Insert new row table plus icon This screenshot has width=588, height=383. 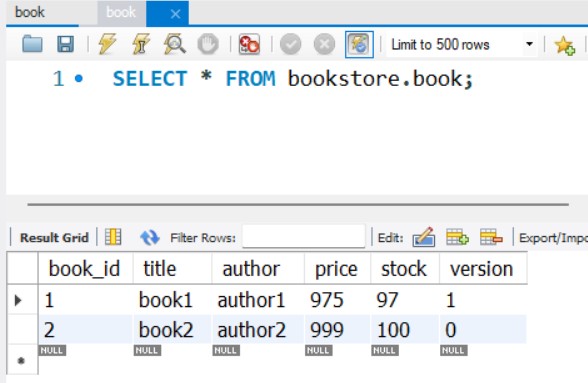457,237
